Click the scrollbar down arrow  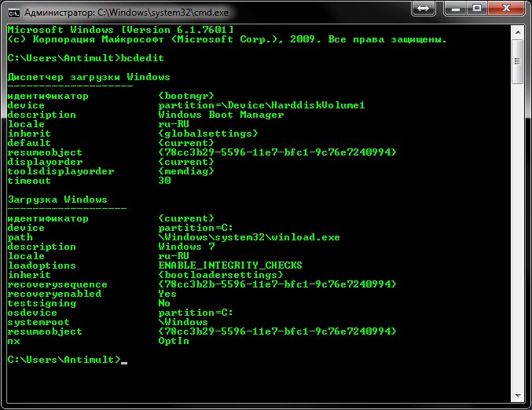518,395
